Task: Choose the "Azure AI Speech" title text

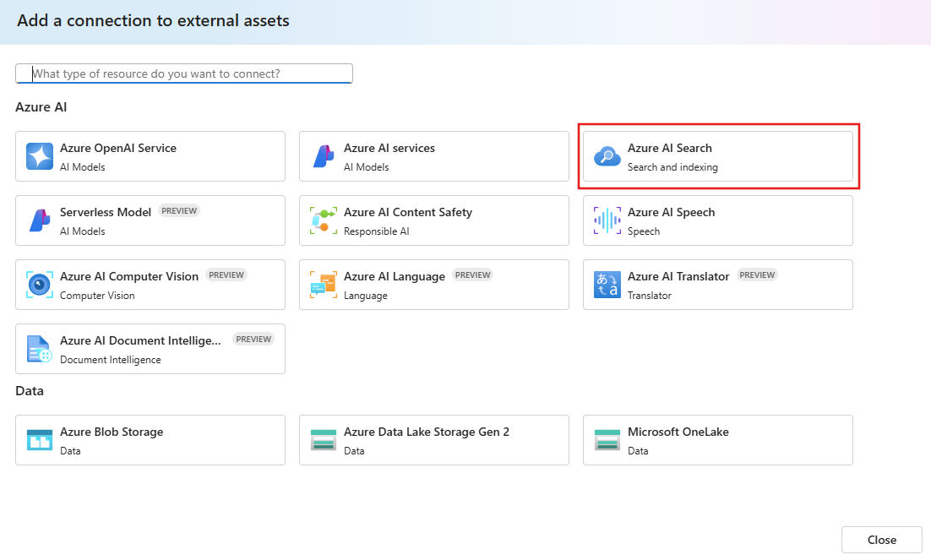Action: 672,212
